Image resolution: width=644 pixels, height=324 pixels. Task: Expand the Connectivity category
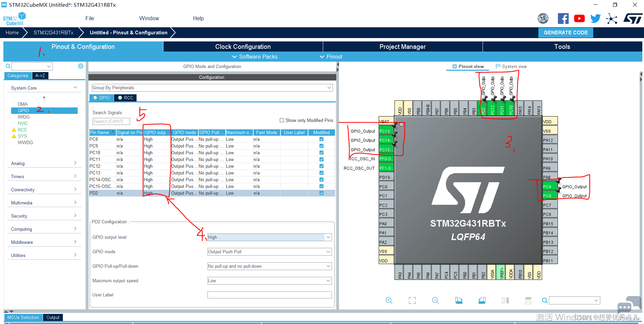click(x=44, y=190)
